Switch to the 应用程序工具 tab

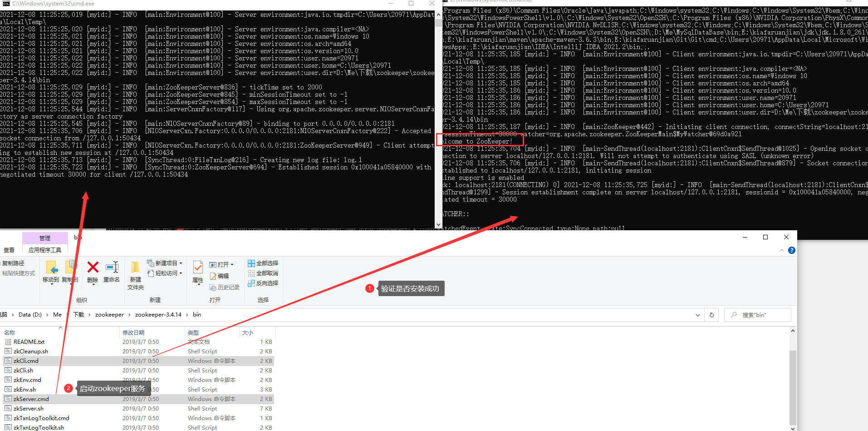(x=45, y=249)
